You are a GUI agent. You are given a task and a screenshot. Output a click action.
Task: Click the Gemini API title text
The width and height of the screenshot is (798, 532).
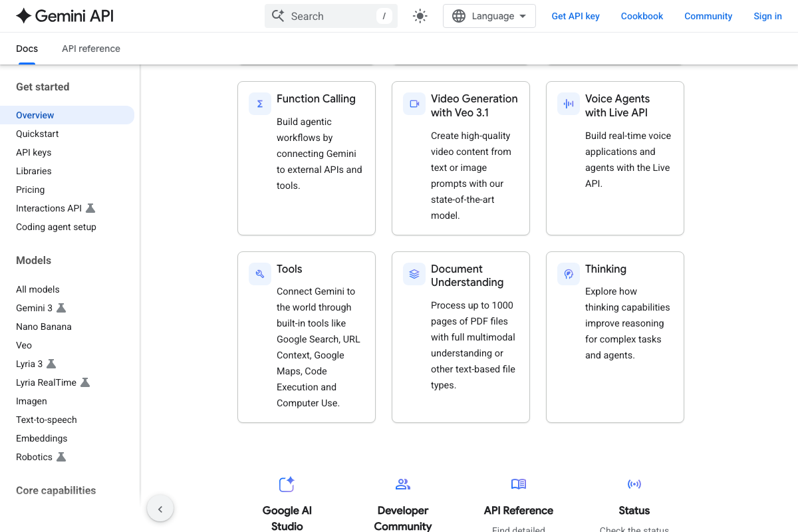[74, 16]
